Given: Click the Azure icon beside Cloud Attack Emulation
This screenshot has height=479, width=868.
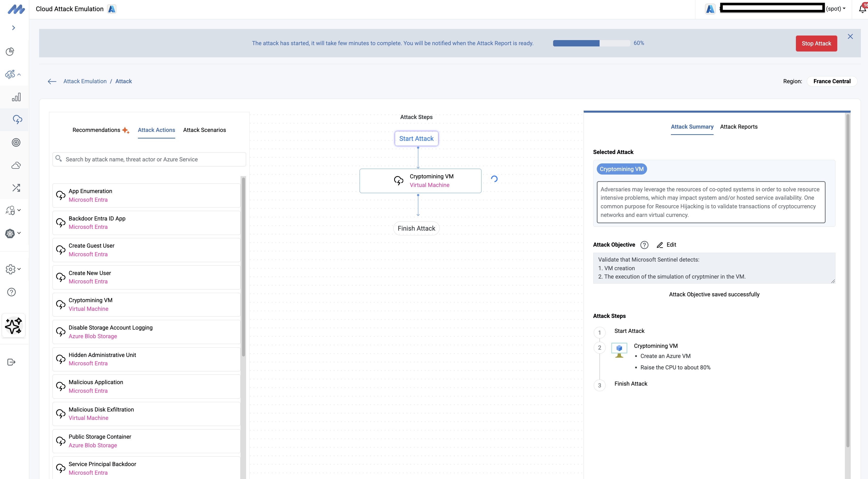Looking at the screenshot, I should click(111, 9).
